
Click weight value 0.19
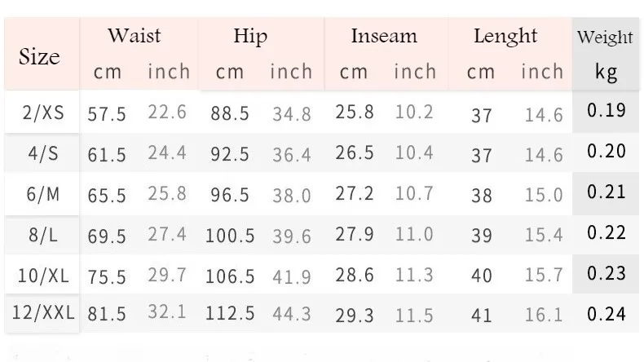tap(607, 110)
